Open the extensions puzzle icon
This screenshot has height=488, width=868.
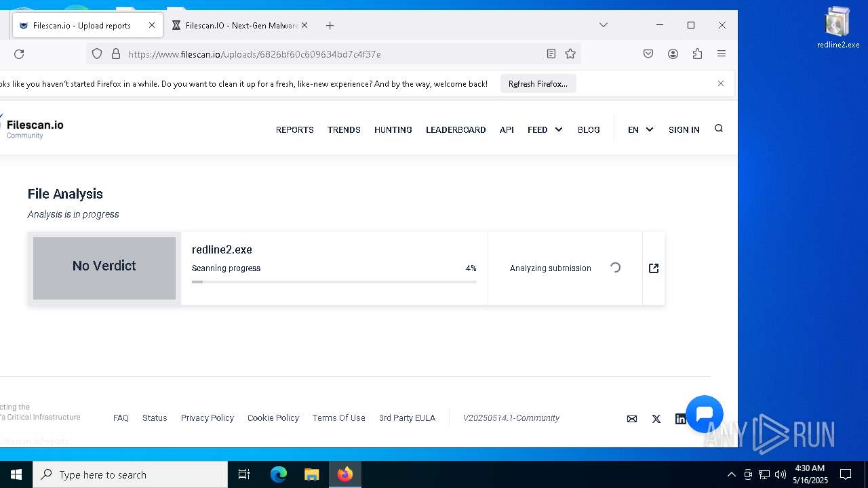697,54
